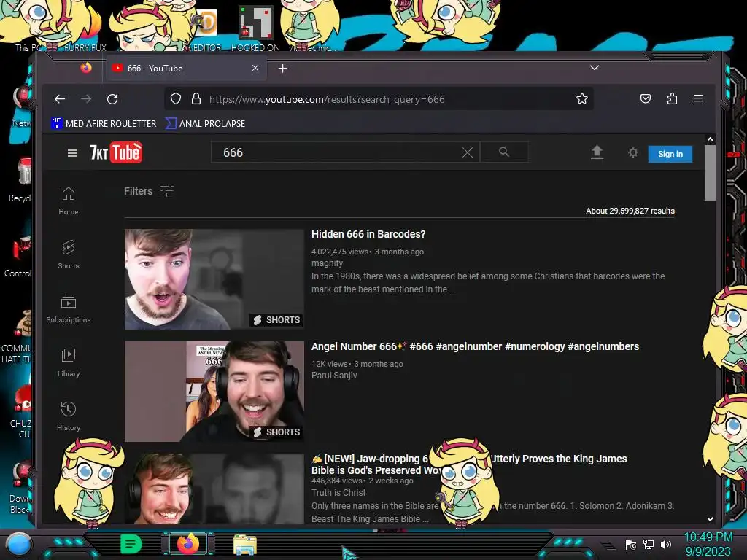Click the Sign in button
This screenshot has width=747, height=560.
670,154
